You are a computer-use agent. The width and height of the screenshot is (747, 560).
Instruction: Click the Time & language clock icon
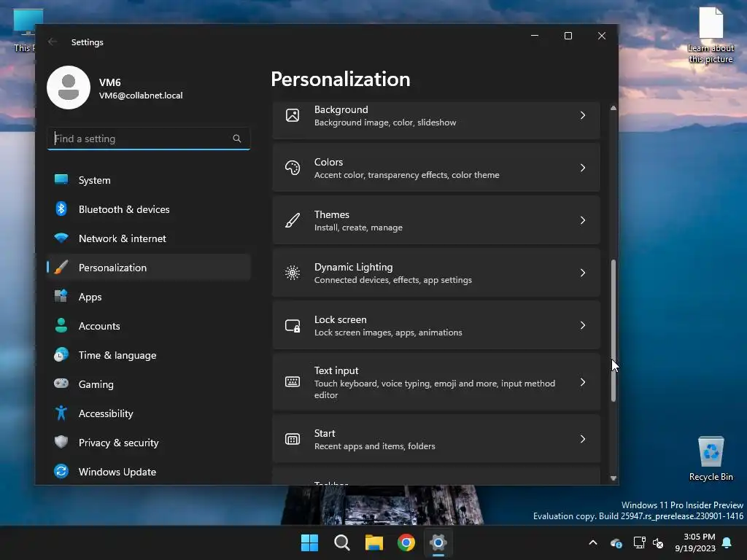[61, 355]
